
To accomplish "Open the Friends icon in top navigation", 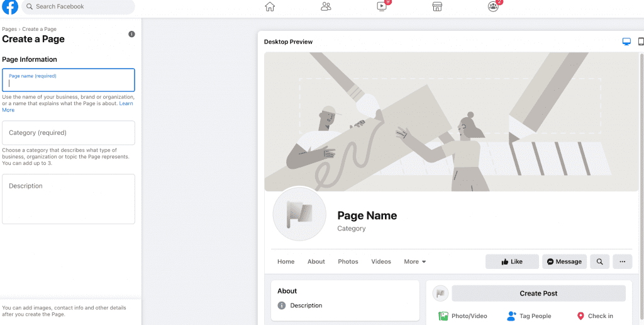I will [326, 7].
